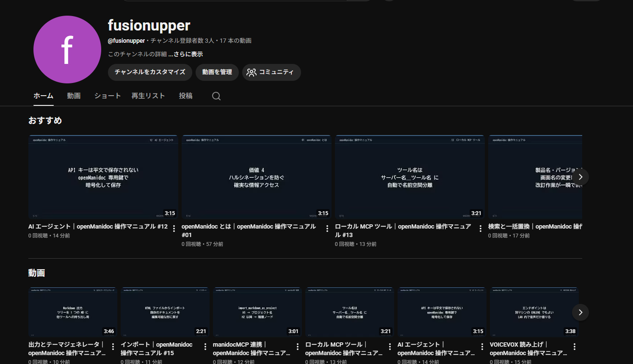
Task: Switch to the 動画 tab
Action: click(74, 96)
